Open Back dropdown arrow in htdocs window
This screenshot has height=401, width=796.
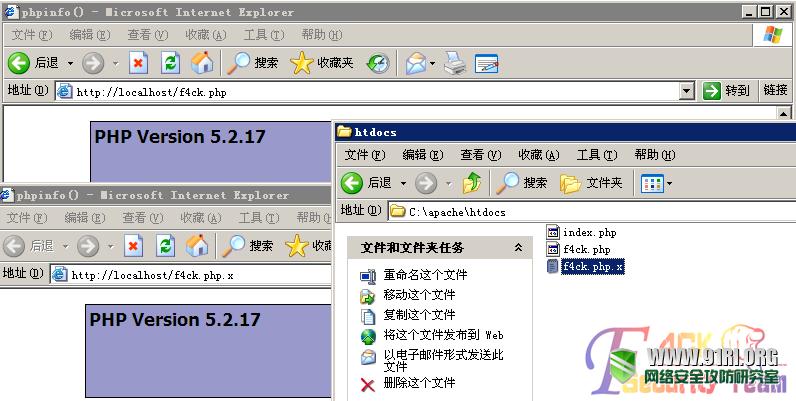(x=403, y=183)
